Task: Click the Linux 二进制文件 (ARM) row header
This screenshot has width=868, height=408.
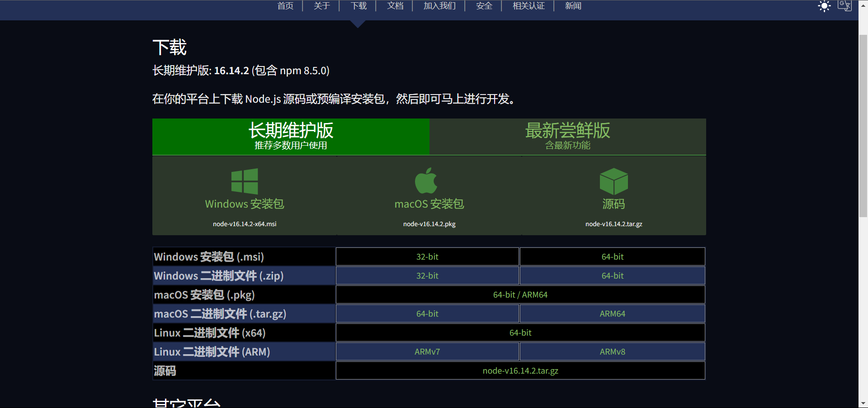Action: pos(244,351)
